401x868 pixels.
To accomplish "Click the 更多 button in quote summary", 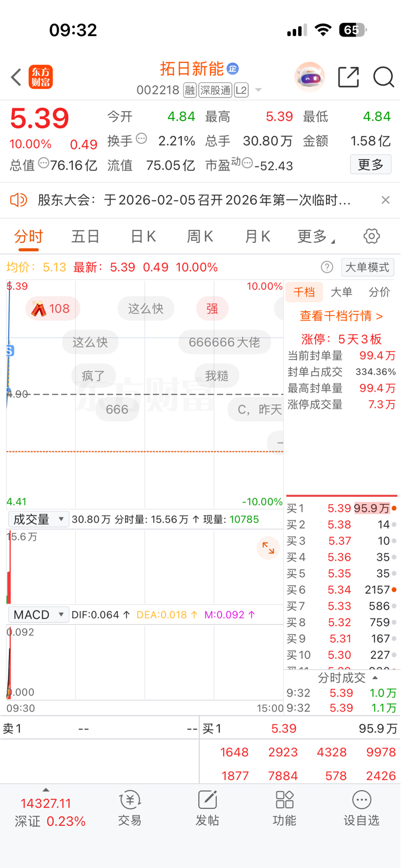I will 371,165.
